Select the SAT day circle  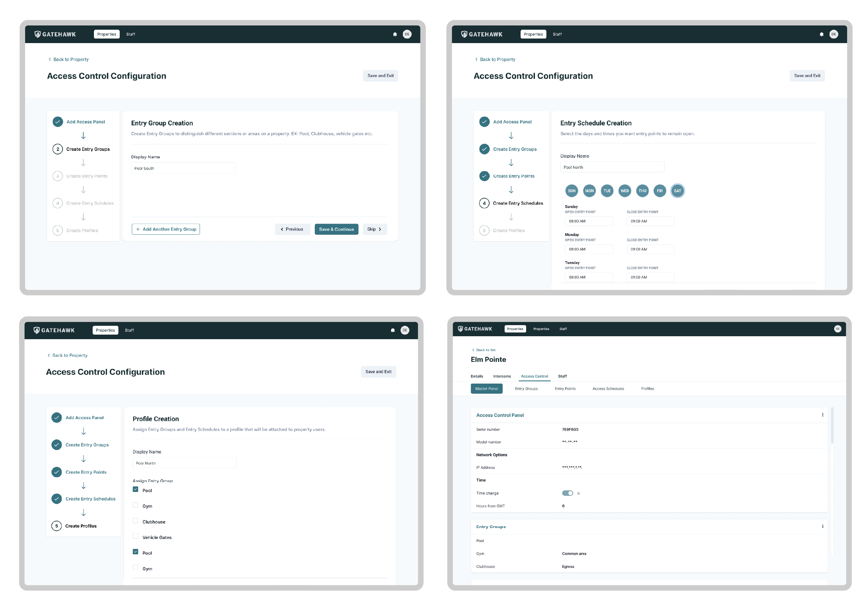click(x=678, y=191)
